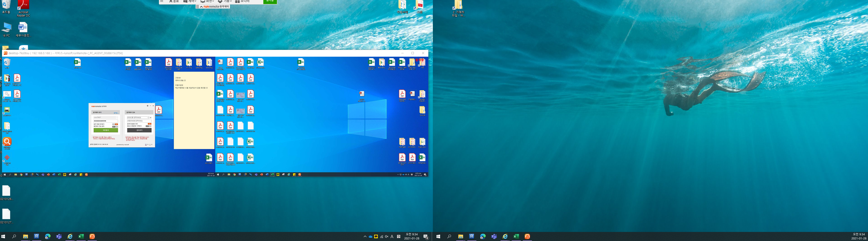Toggle the 원격 자동 대기하기 switch
This screenshot has width=868, height=241.
pyautogui.click(x=116, y=124)
